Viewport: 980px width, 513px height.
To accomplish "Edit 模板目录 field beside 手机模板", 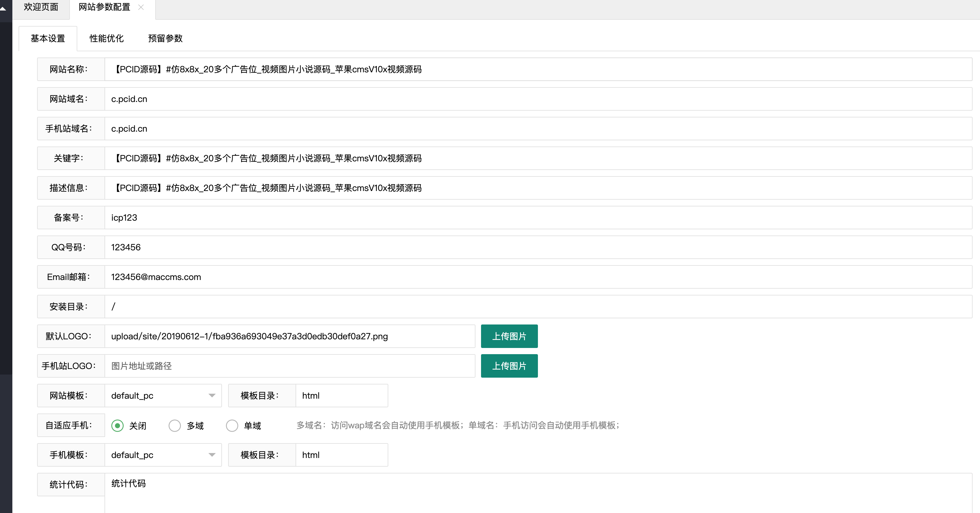I will point(342,455).
